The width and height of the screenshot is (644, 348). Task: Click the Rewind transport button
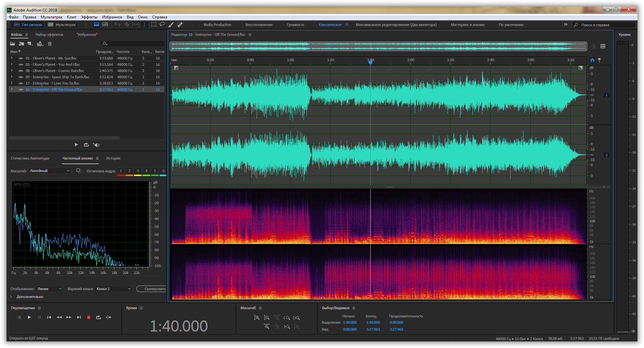pyautogui.click(x=59, y=317)
